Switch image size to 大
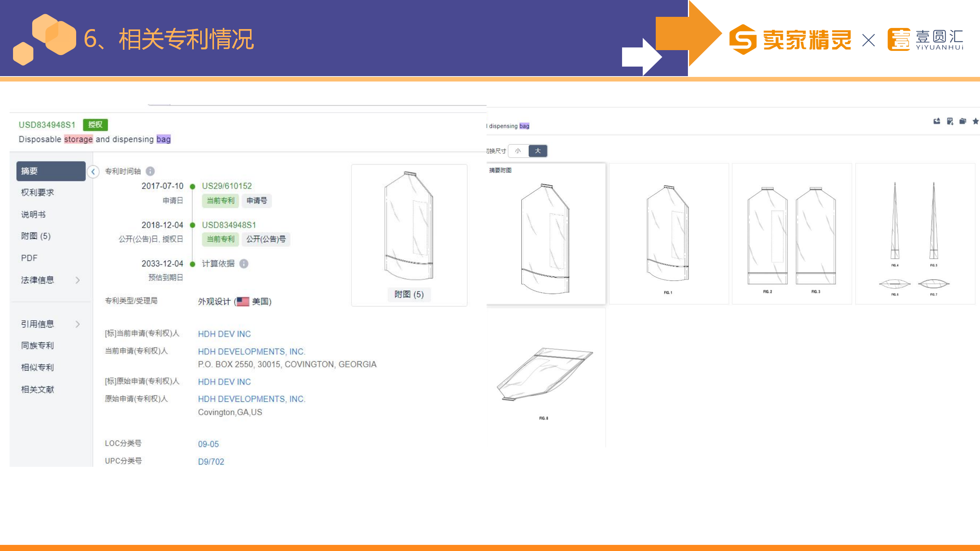Screen dimensions: 980x551 pyautogui.click(x=537, y=151)
